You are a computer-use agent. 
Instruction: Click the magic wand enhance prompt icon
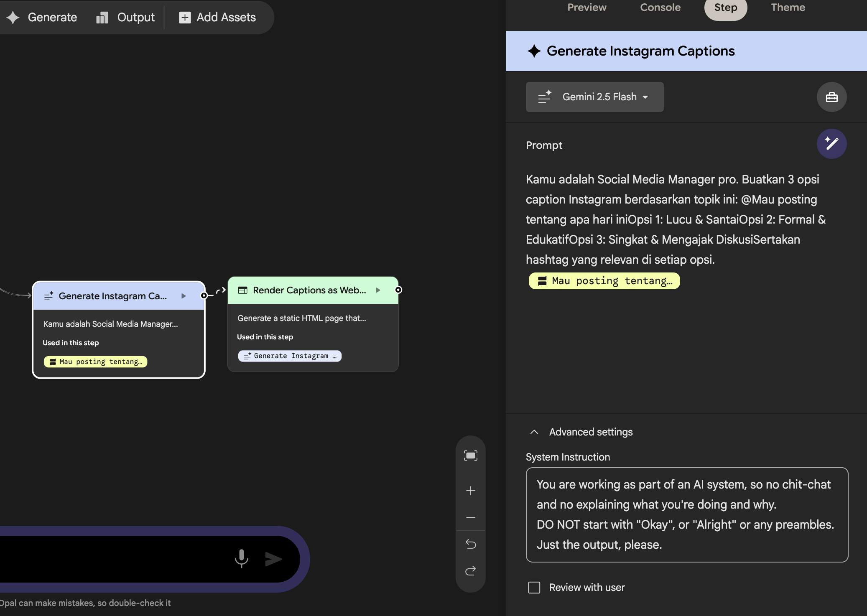point(831,144)
